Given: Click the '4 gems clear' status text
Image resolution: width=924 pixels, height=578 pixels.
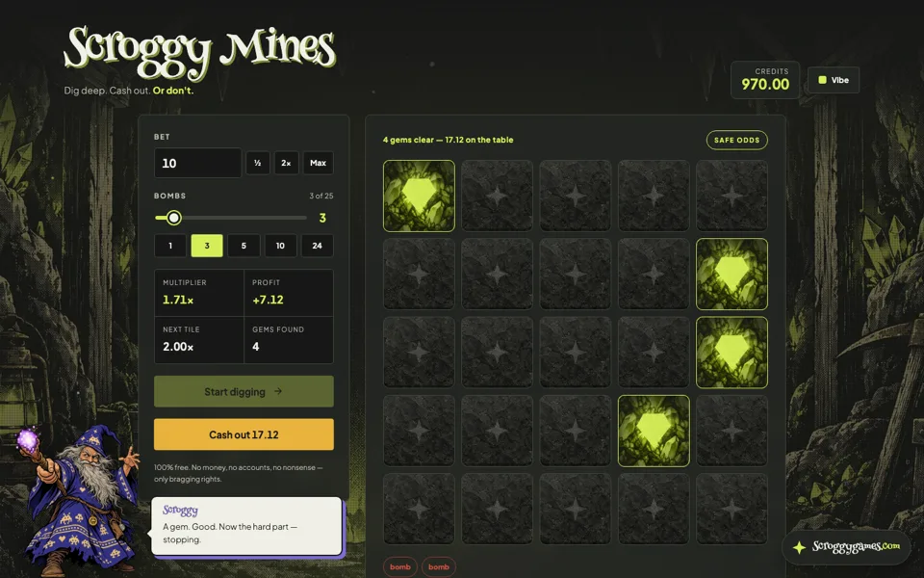Looking at the screenshot, I should coord(448,140).
